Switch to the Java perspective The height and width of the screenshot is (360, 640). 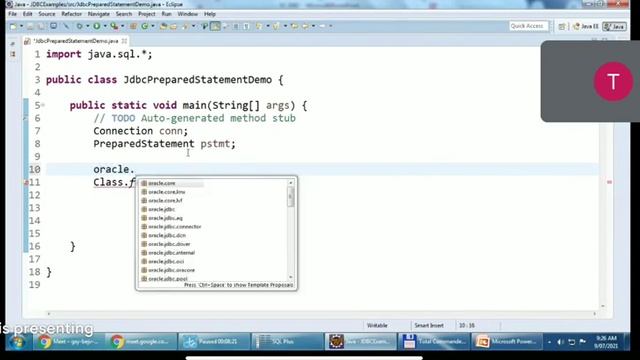pyautogui.click(x=615, y=26)
